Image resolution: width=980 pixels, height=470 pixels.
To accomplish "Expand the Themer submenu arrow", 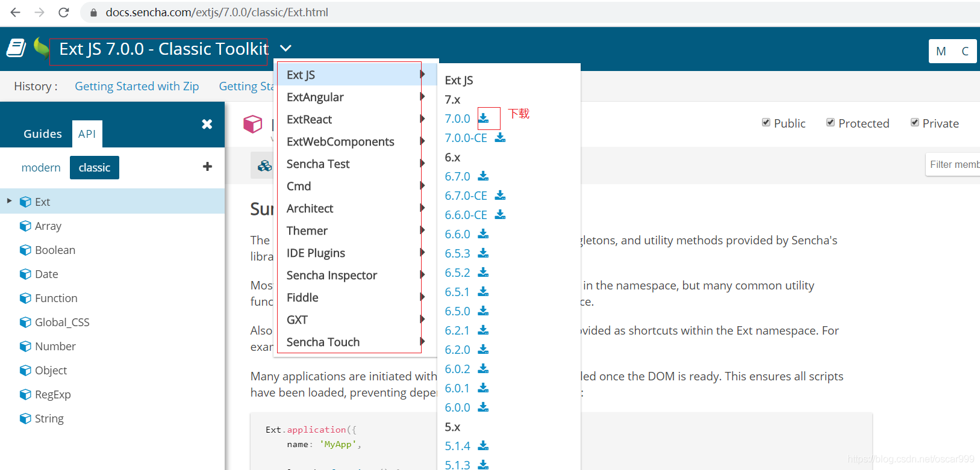I will click(x=423, y=230).
